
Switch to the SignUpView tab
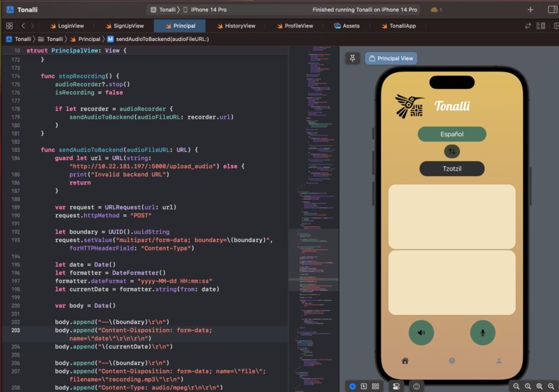pos(124,26)
